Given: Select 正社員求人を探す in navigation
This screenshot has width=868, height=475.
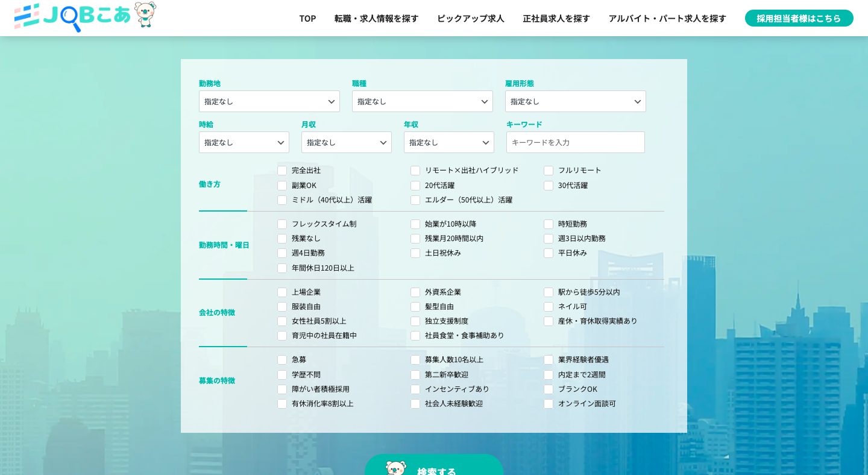Looking at the screenshot, I should (556, 18).
